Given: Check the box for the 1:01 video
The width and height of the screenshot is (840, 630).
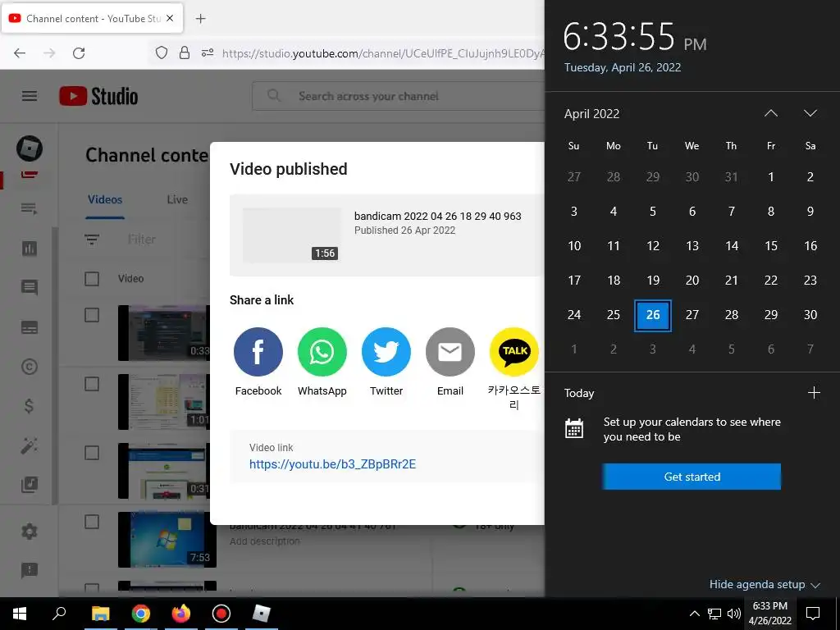Looking at the screenshot, I should coord(92,384).
